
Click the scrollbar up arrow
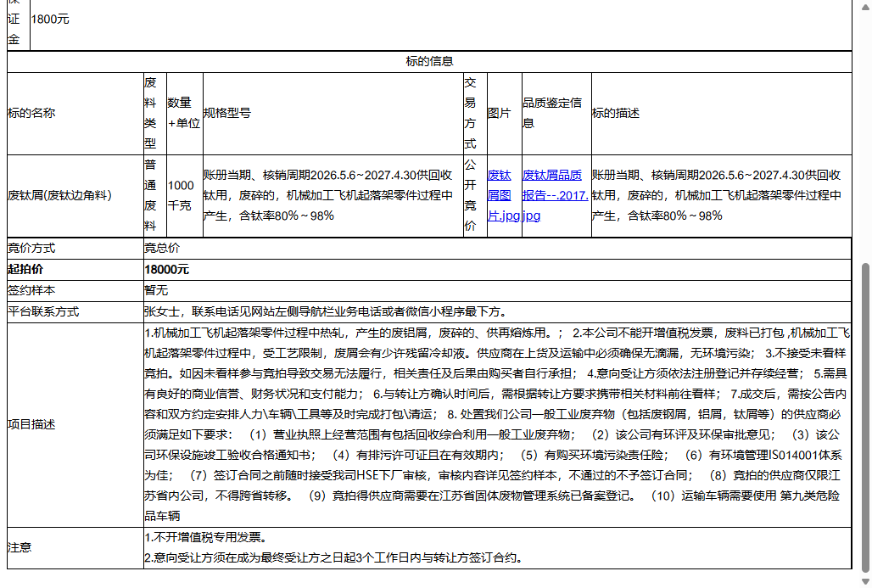(x=865, y=6)
